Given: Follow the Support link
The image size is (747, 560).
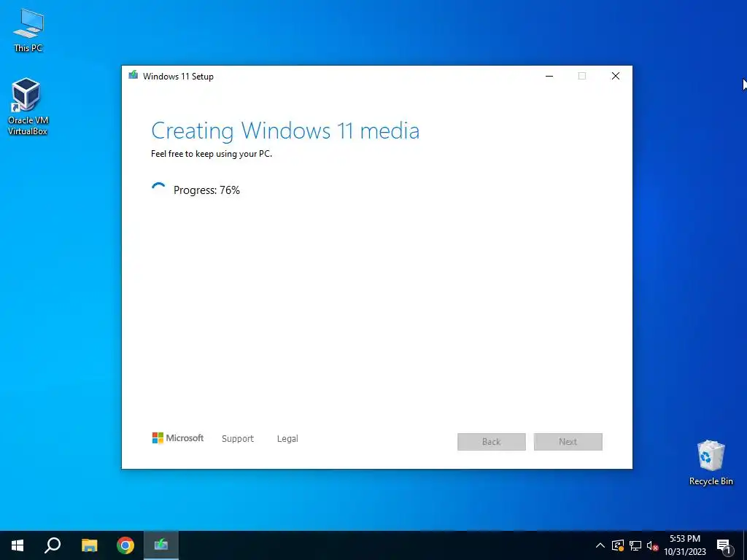Looking at the screenshot, I should point(238,438).
